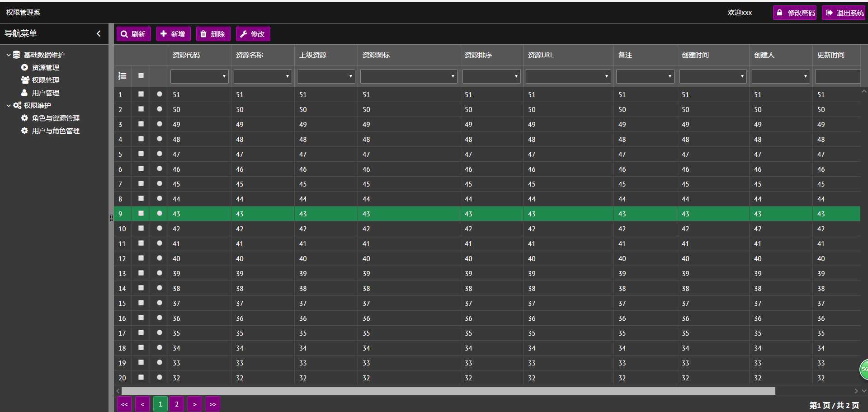
Task: Click the numbered-list icon in the table filter row
Action: [123, 76]
